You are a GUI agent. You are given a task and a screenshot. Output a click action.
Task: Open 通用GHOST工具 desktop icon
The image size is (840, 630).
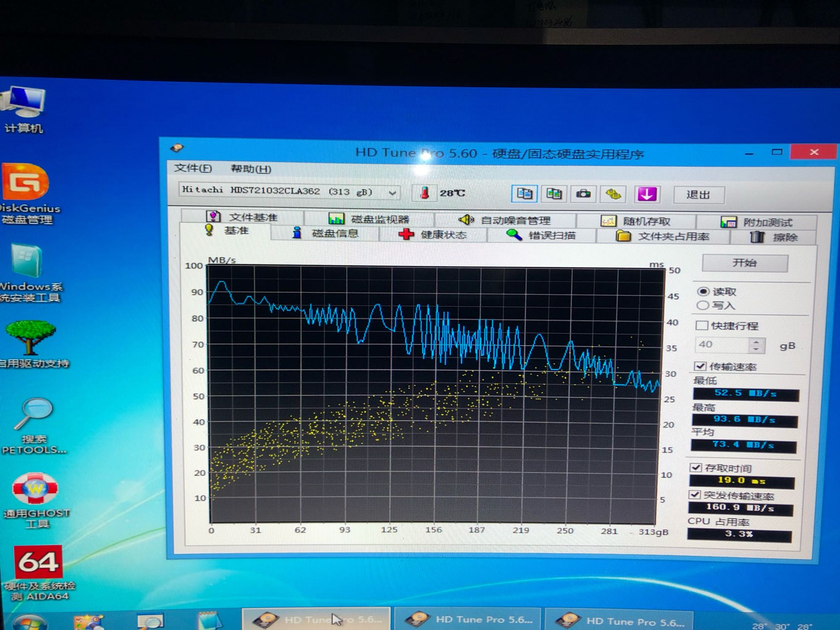[x=36, y=501]
